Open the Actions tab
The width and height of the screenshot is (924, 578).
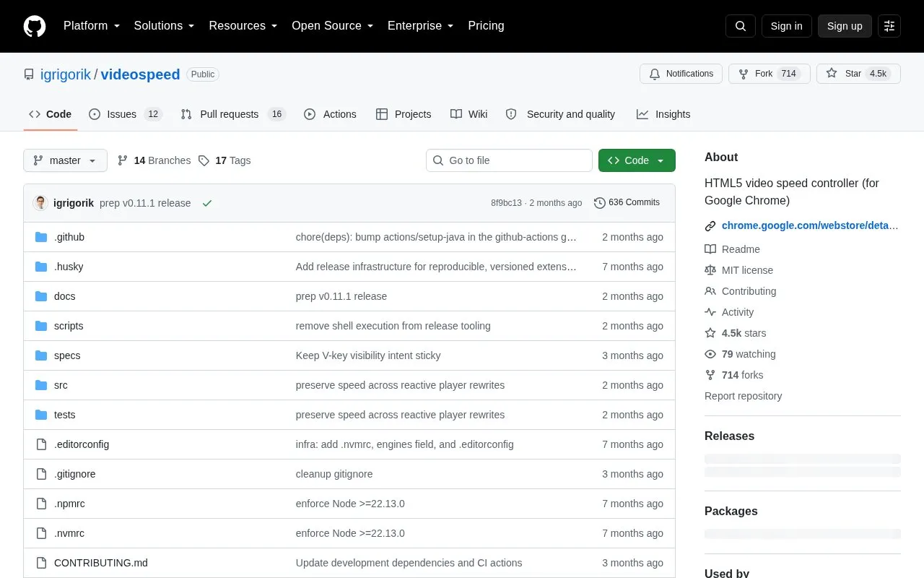click(330, 114)
